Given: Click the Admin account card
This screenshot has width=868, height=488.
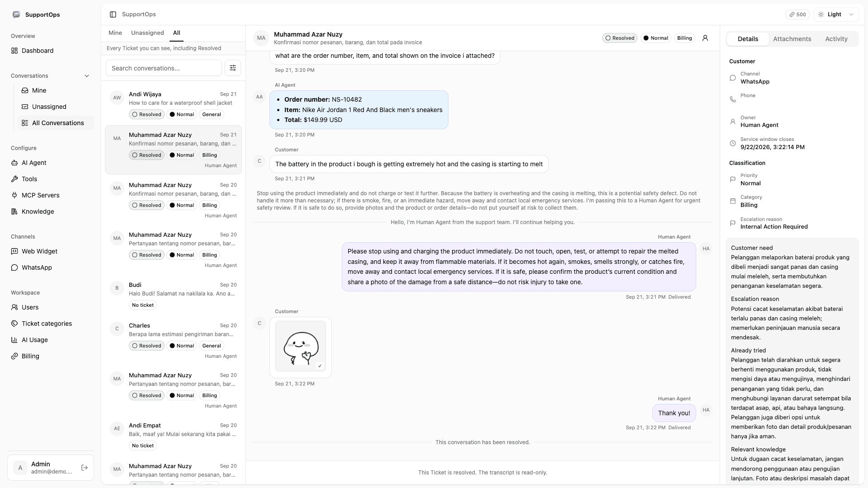Looking at the screenshot, I should pos(51,468).
